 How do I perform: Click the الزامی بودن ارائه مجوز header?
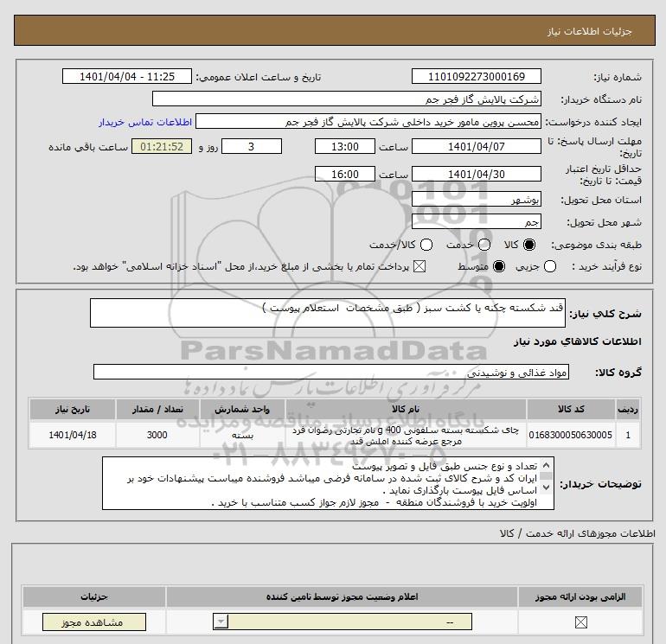[580, 596]
